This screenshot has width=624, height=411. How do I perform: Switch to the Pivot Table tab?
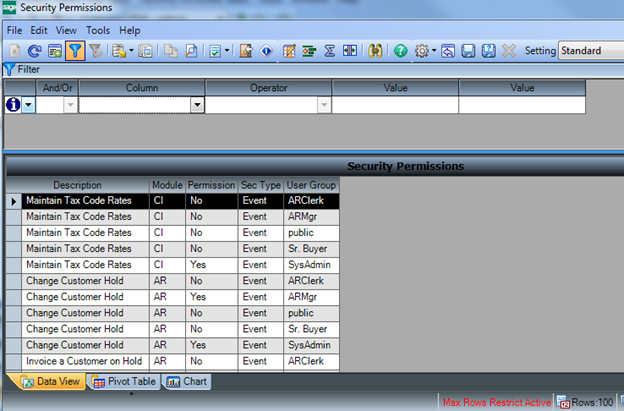click(x=124, y=381)
